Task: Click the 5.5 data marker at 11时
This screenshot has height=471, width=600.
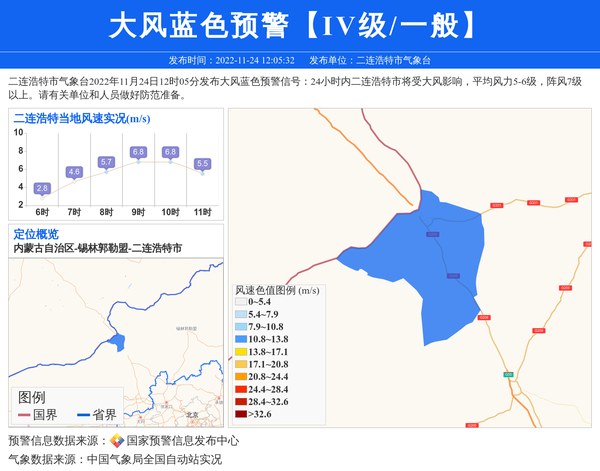Action: [202, 164]
